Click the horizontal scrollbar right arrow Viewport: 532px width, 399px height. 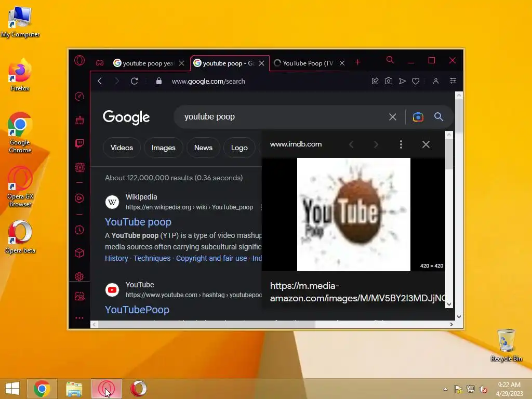[x=451, y=325]
